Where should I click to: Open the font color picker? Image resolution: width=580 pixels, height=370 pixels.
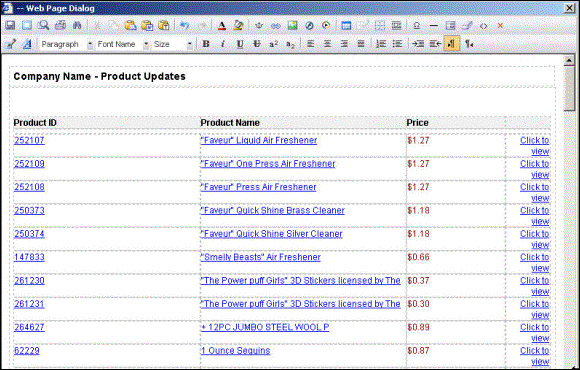click(222, 26)
